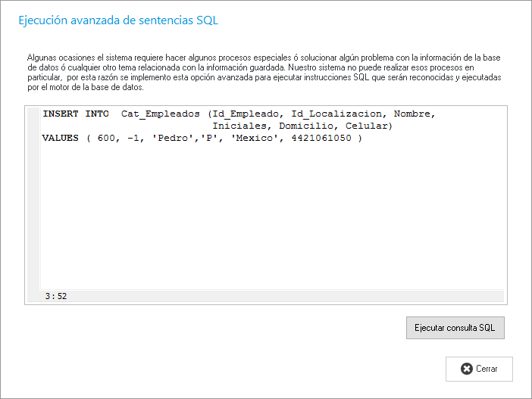Place cursor on the INSERT keyword
The height and width of the screenshot is (399, 532).
click(x=61, y=114)
